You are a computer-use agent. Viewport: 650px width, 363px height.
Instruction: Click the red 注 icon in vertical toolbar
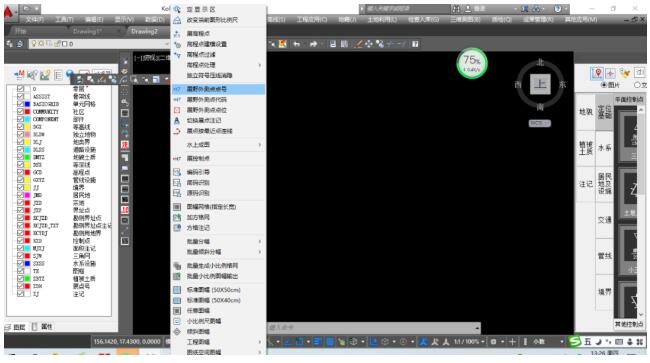click(x=125, y=145)
